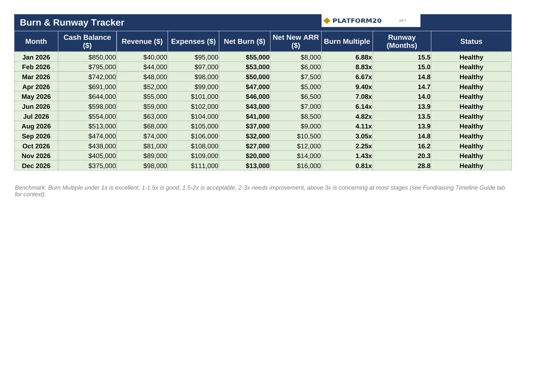Click the Dec 2026 month cell
This screenshot has width=555, height=392.
tap(36, 165)
